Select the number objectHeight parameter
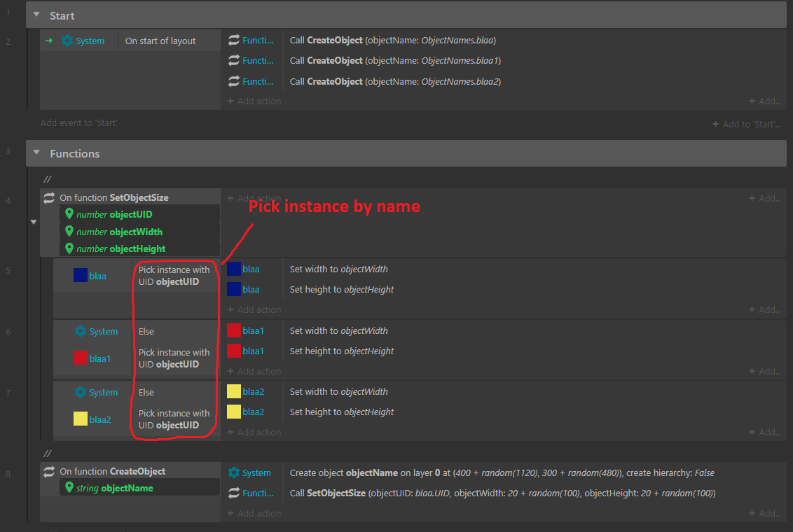Screen dimensions: 793x532 pos(121,248)
